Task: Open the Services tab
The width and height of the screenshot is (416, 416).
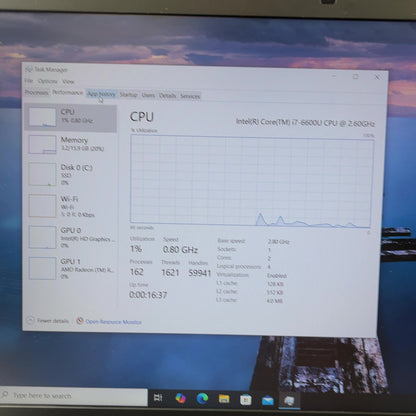Action: click(190, 96)
